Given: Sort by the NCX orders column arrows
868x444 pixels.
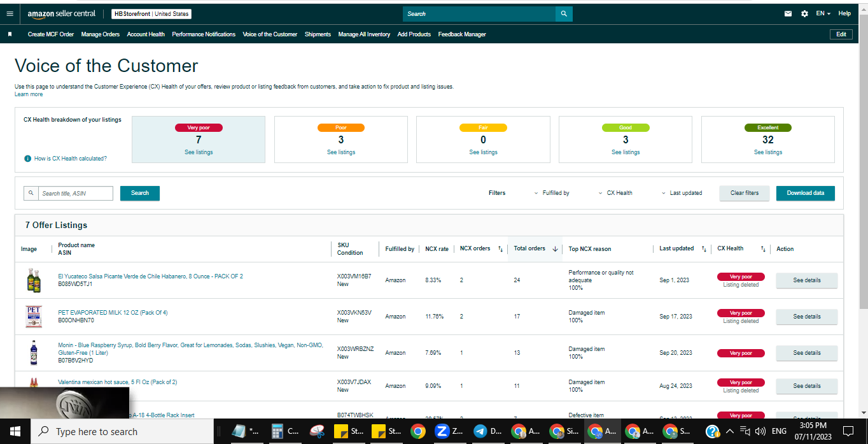Looking at the screenshot, I should click(500, 249).
